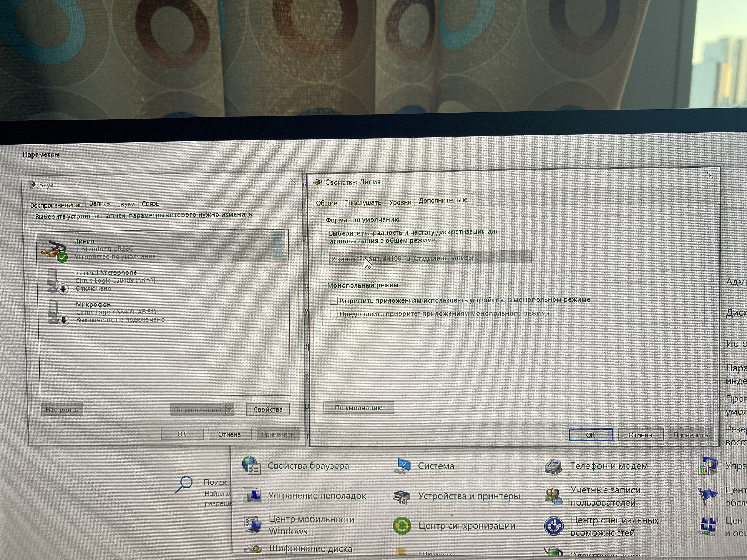The image size is (747, 560).
Task: Open the Прослушать tab
Action: pyautogui.click(x=362, y=203)
